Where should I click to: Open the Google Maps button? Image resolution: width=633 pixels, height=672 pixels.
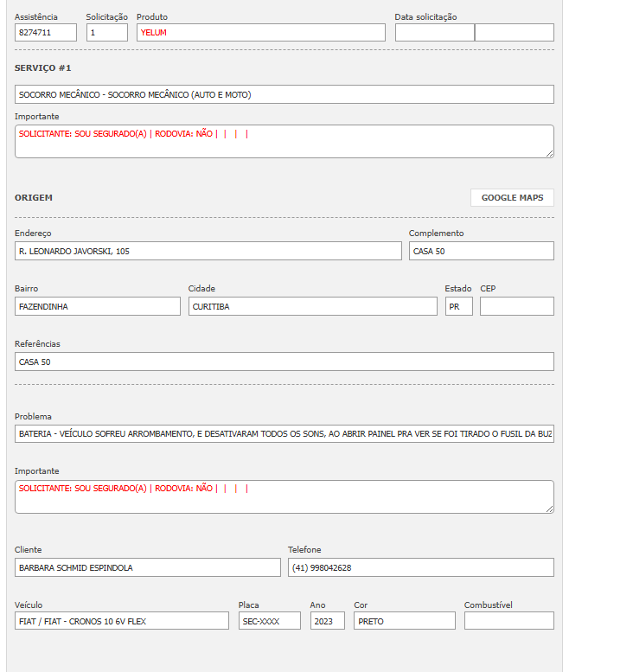point(512,198)
